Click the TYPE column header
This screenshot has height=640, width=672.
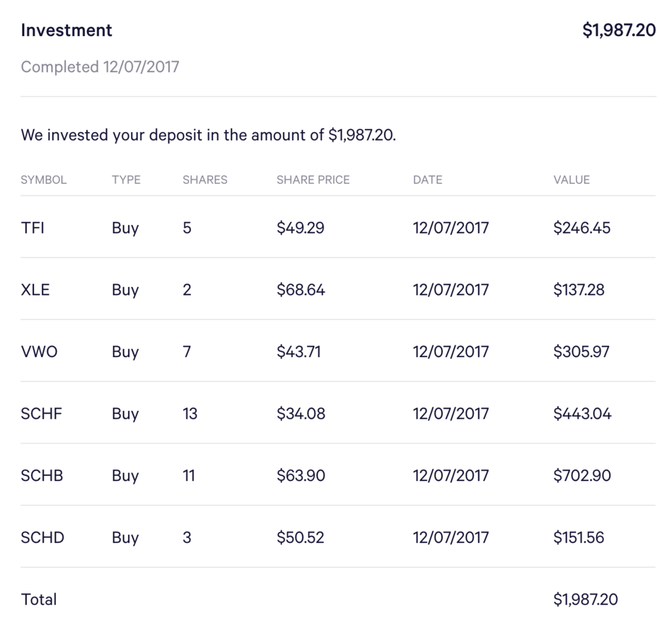pos(126,180)
